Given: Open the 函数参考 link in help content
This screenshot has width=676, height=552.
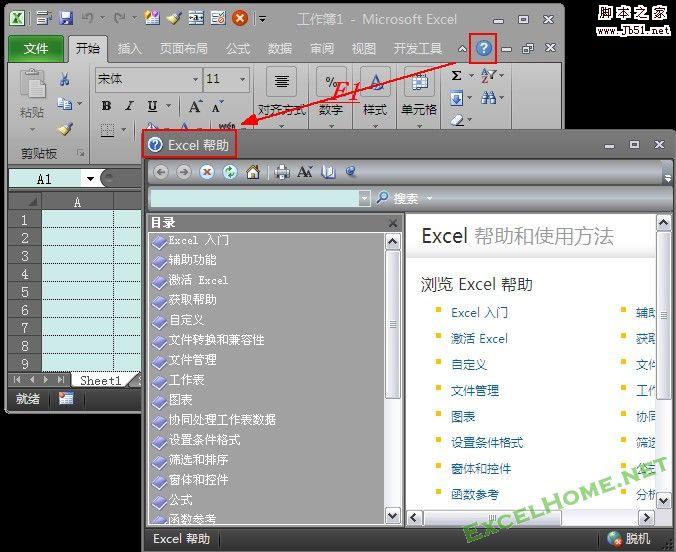Looking at the screenshot, I should pos(475,494).
